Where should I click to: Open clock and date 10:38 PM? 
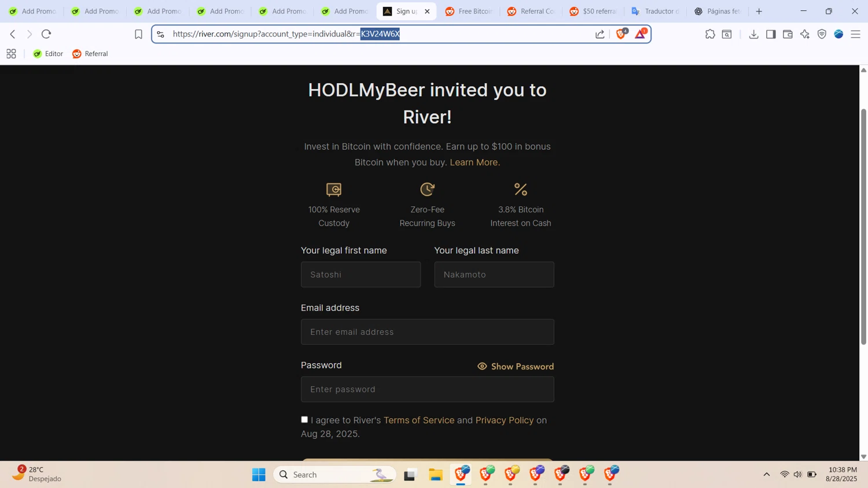click(842, 474)
